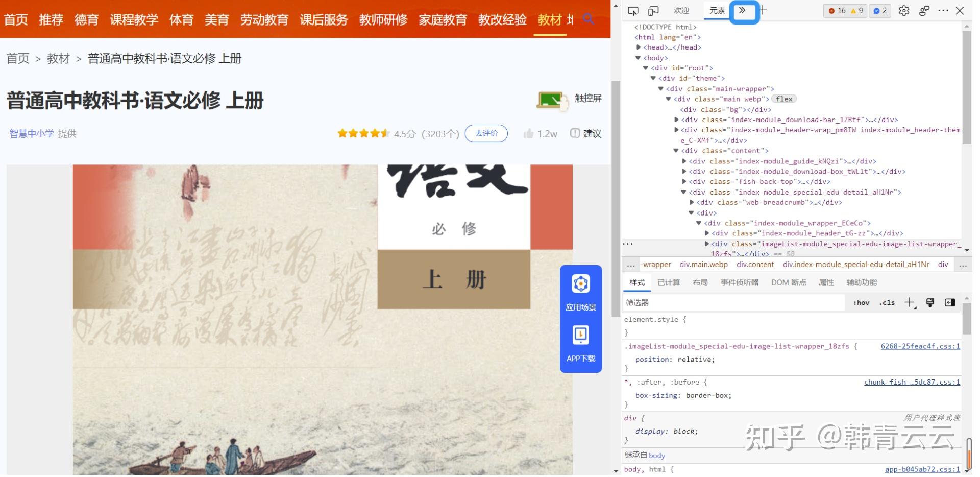Image resolution: width=980 pixels, height=477 pixels.
Task: Open the error and warning count badge
Action: pos(845,11)
